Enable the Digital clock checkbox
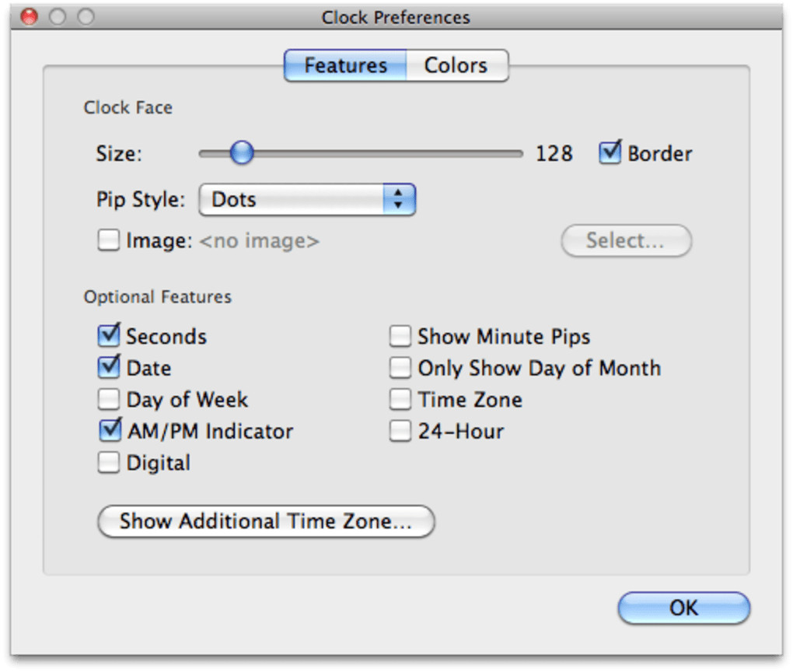Image resolution: width=793 pixels, height=672 pixels. point(109,463)
